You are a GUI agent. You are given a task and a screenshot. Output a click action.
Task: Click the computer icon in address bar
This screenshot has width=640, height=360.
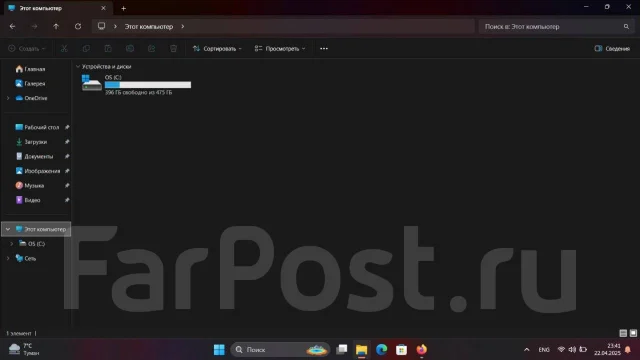(101, 26)
